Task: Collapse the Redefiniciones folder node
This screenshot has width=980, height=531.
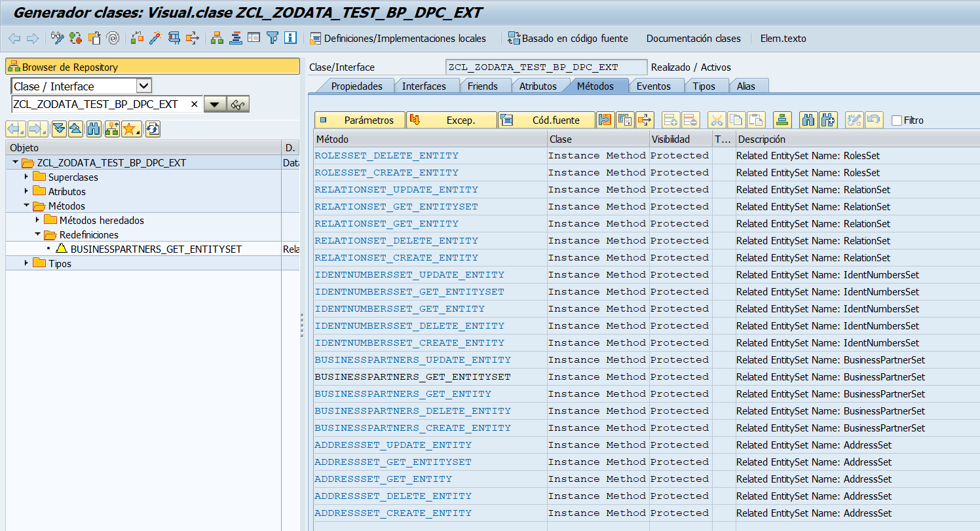Action: [37, 234]
